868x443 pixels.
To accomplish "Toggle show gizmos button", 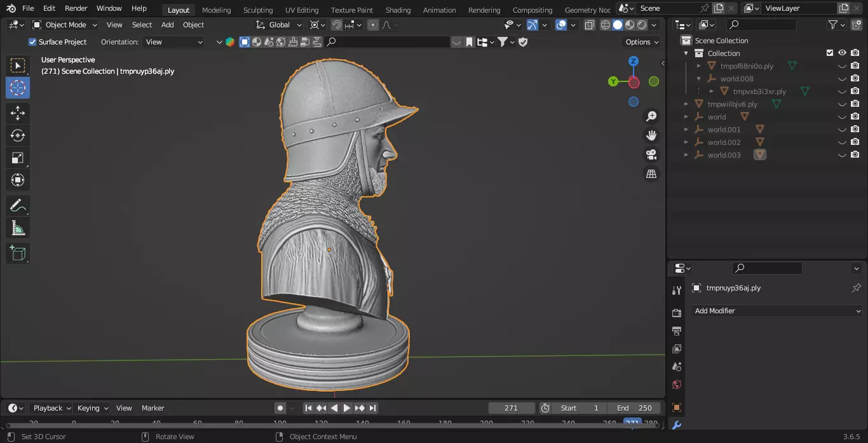I will click(532, 25).
